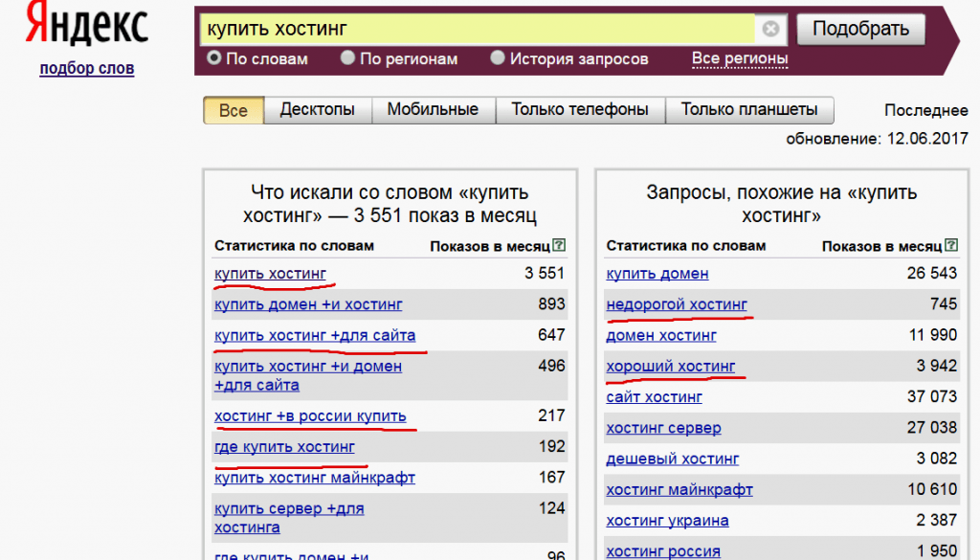Viewport: 980px width, 560px height.
Task: Open the дешевый хостинг link
Action: (x=673, y=459)
